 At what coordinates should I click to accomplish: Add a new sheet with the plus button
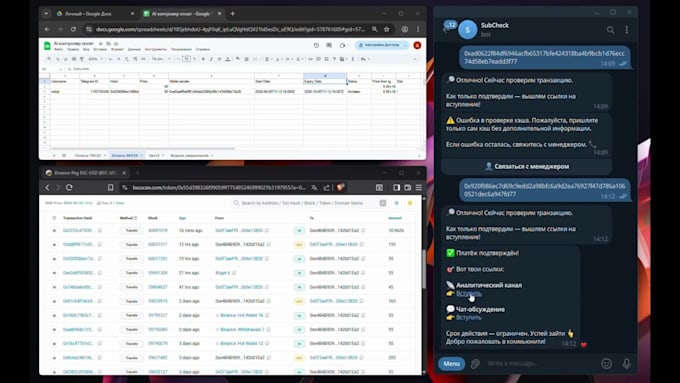tap(54, 155)
